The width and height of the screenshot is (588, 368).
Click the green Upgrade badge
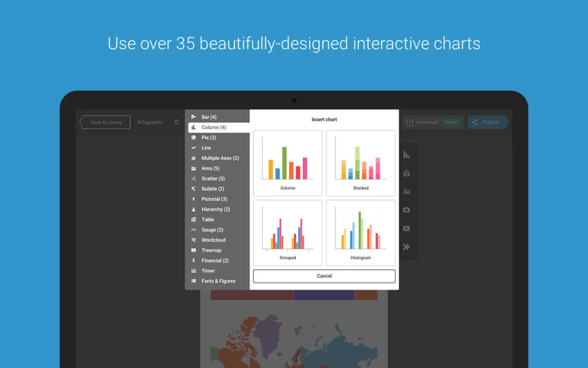pos(451,122)
